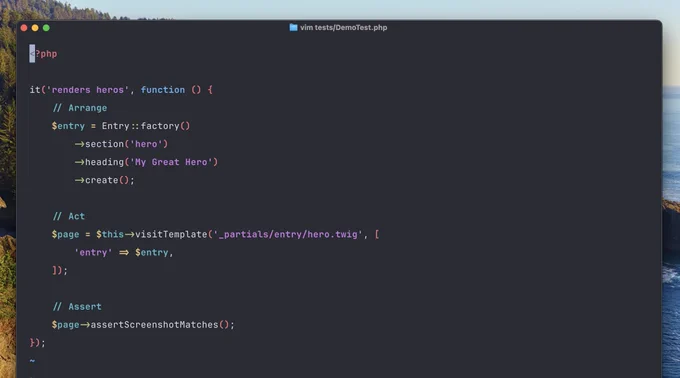This screenshot has width=680, height=378.
Task: Click the 'renders heros' string
Action: click(88, 90)
